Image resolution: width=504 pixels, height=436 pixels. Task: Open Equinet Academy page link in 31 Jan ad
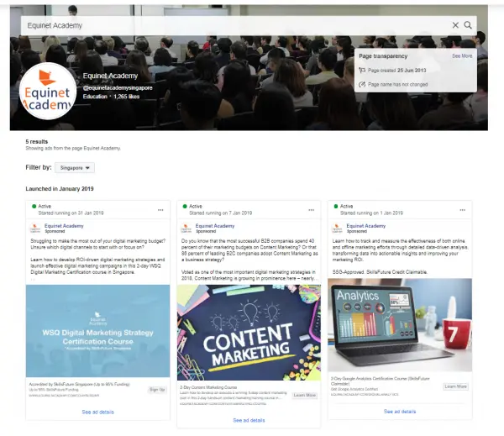(x=64, y=226)
